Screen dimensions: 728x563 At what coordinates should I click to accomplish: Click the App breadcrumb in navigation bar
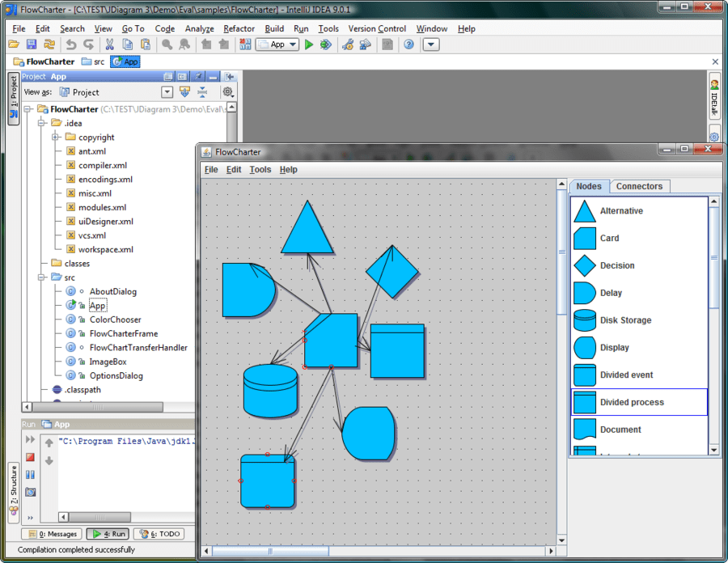125,61
